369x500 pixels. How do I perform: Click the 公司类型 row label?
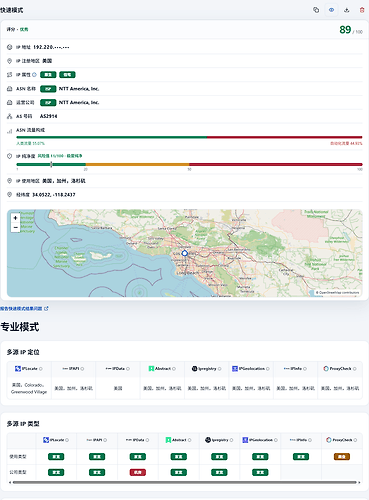pyautogui.click(x=18, y=472)
